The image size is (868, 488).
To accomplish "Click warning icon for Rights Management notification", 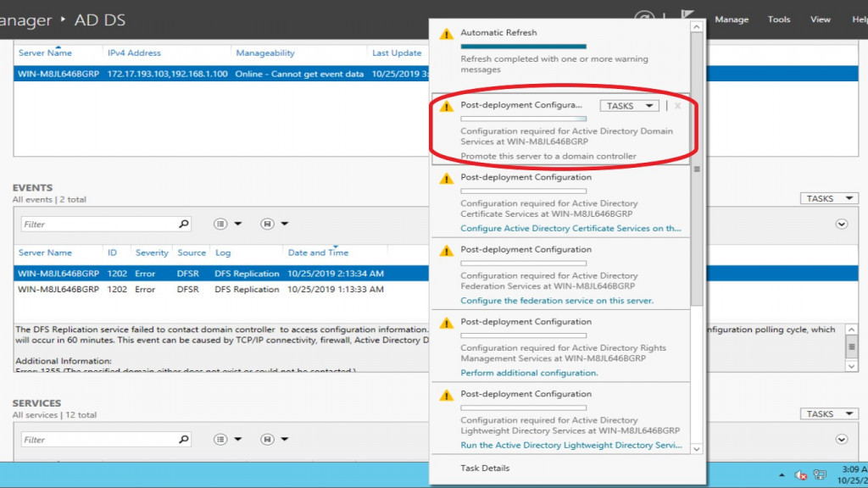I will click(x=446, y=323).
